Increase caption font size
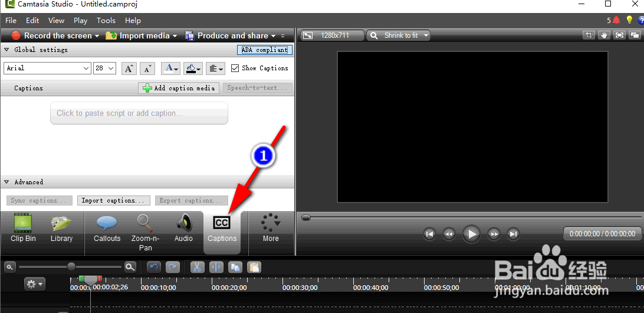Viewport: 644px width, 313px height. [129, 69]
